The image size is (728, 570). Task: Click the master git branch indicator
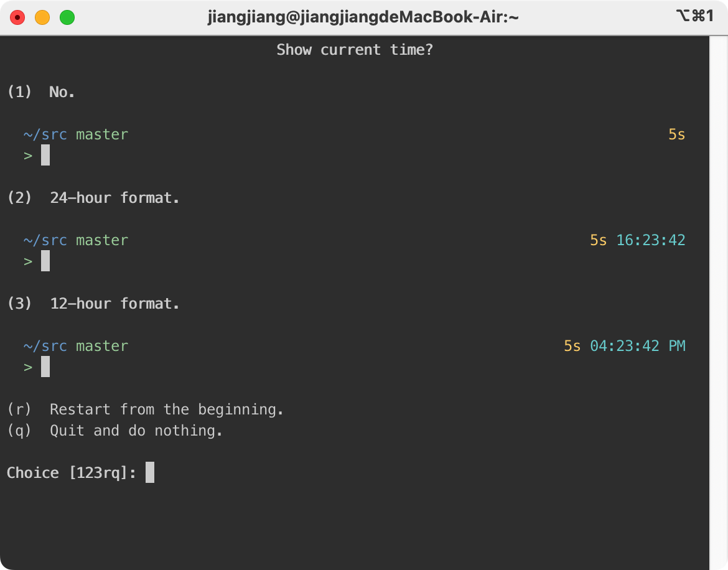(101, 134)
